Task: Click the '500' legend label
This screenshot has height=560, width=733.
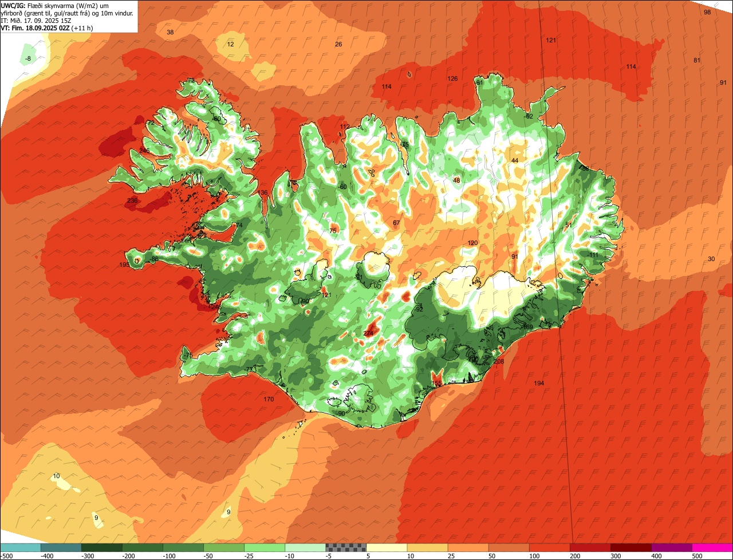Action: [697, 556]
